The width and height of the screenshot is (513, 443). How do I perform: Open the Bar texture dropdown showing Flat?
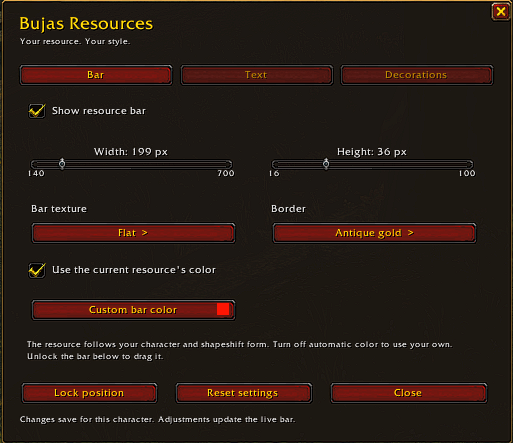(133, 233)
